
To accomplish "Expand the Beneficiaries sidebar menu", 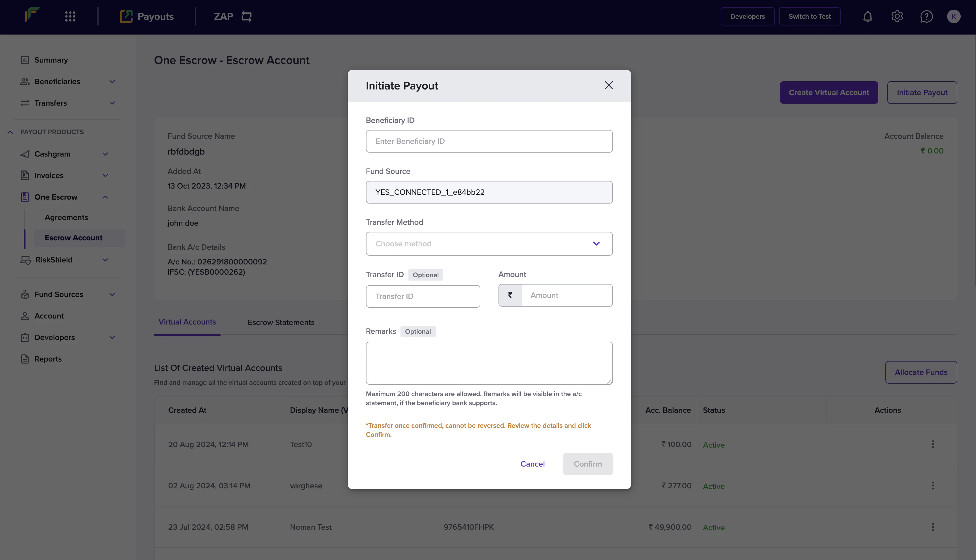I will tap(112, 82).
